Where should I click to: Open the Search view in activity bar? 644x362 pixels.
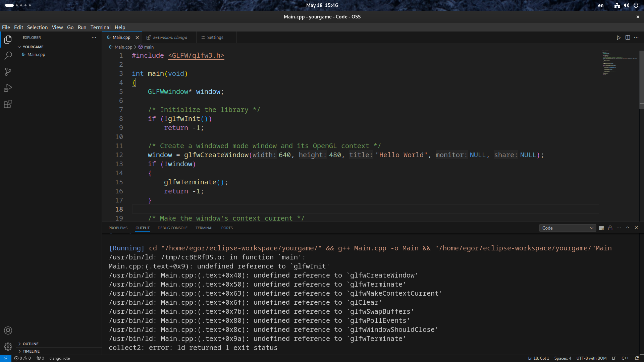tap(8, 56)
